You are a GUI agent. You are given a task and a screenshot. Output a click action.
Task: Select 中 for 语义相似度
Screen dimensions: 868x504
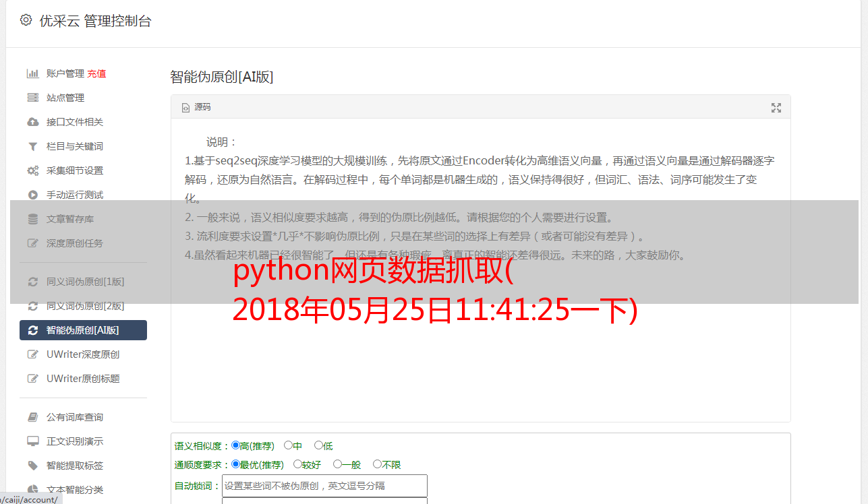[288, 445]
